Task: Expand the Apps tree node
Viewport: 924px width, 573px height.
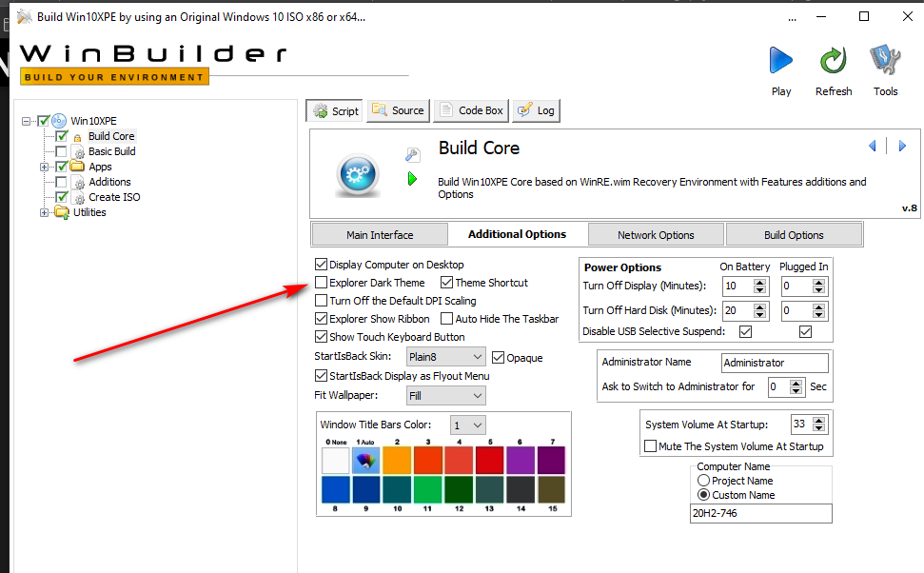Action: click(44, 167)
